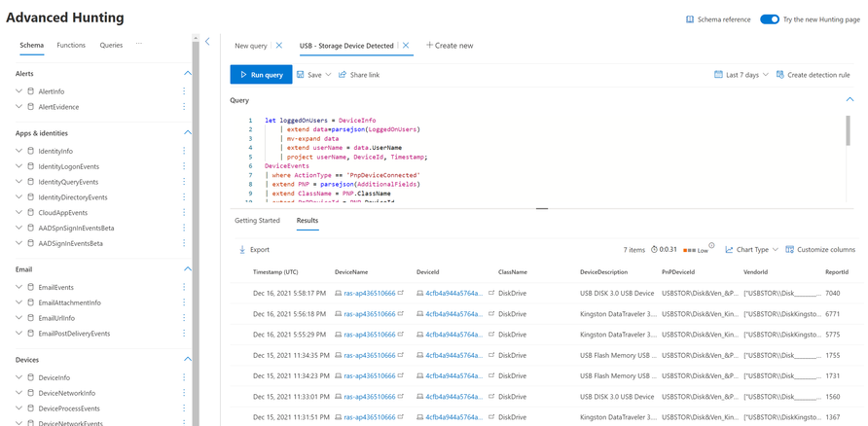Click Customize columns
The height and width of the screenshot is (426, 868).
click(x=820, y=250)
